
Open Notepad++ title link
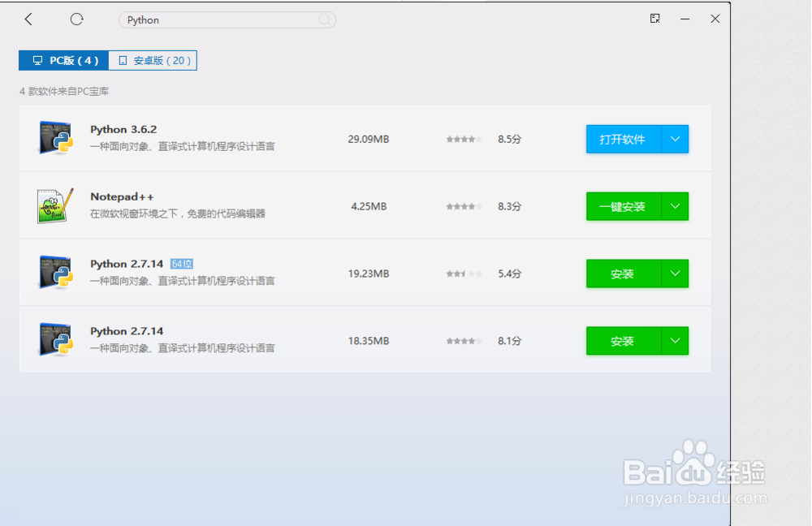pyautogui.click(x=123, y=196)
